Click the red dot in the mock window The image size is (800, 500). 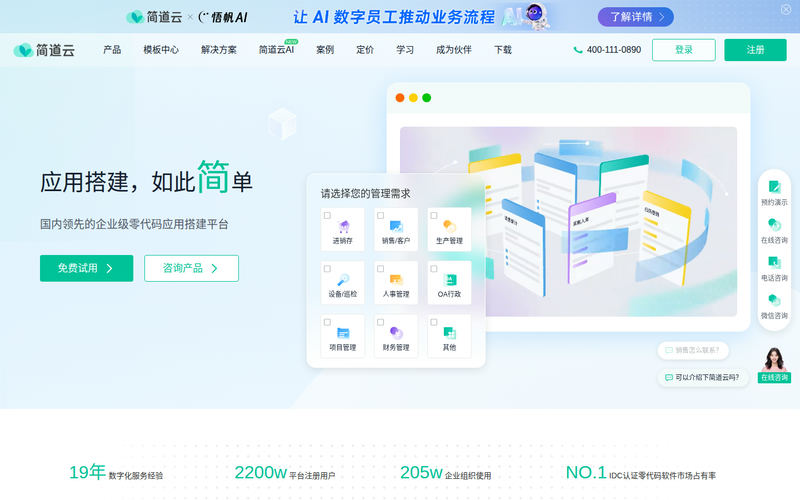400,97
